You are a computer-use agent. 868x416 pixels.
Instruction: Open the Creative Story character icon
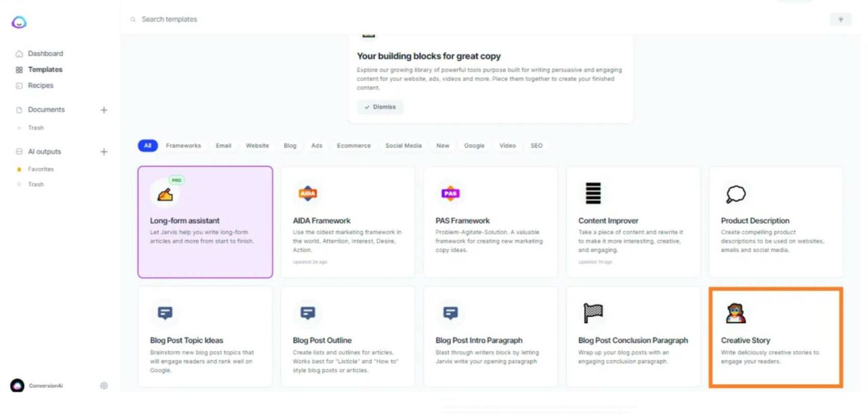[x=735, y=312]
